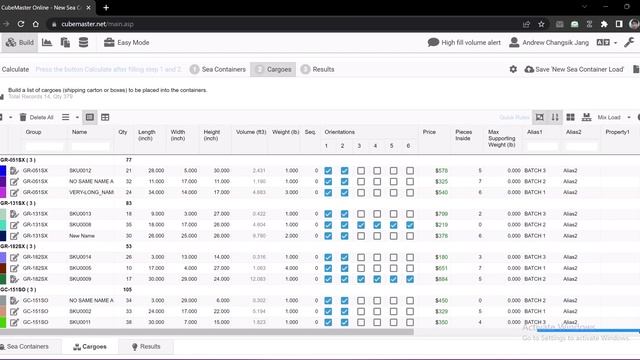This screenshot has width=640, height=360.
Task: Click the Calculate button
Action: tap(15, 69)
